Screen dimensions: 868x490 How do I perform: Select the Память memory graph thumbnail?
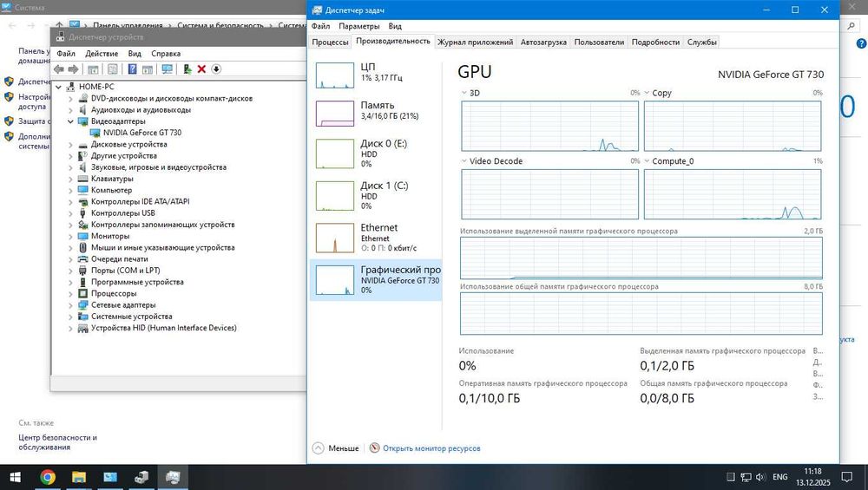pyautogui.click(x=335, y=114)
